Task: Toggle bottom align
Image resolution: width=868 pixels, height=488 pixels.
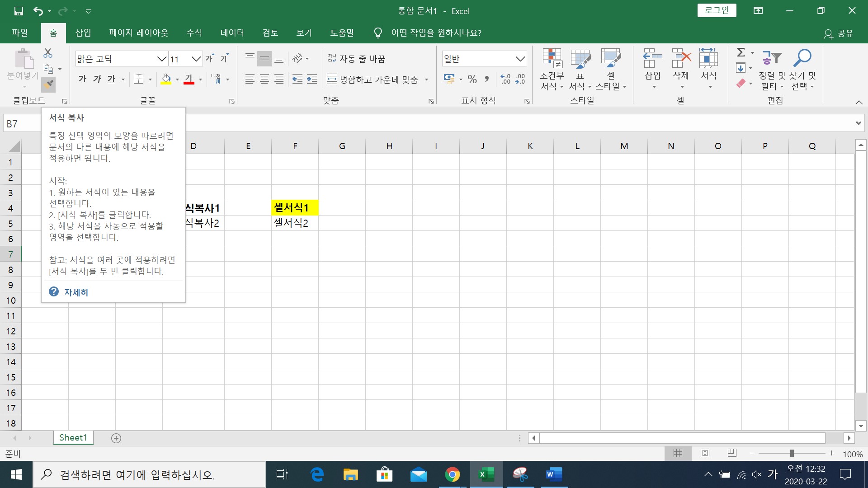Action: 279,58
